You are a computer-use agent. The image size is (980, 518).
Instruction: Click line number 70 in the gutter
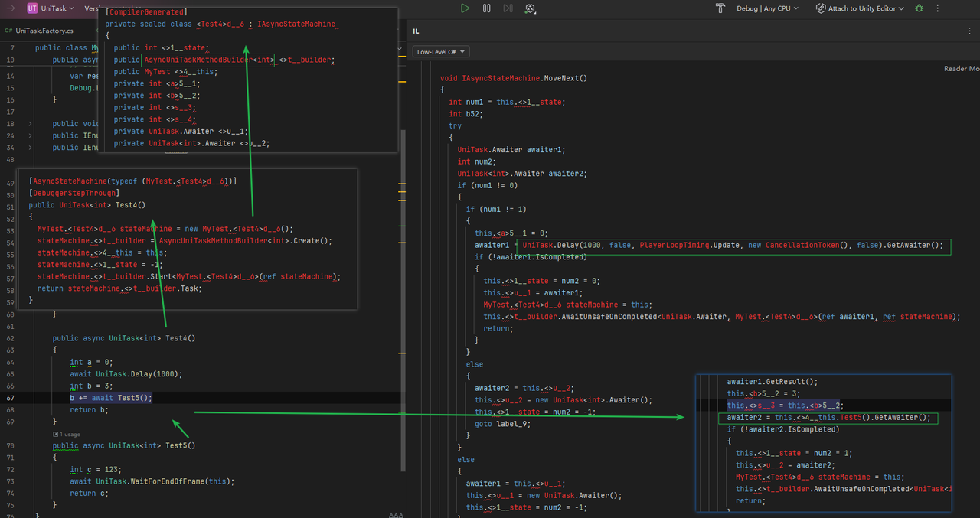(x=11, y=445)
